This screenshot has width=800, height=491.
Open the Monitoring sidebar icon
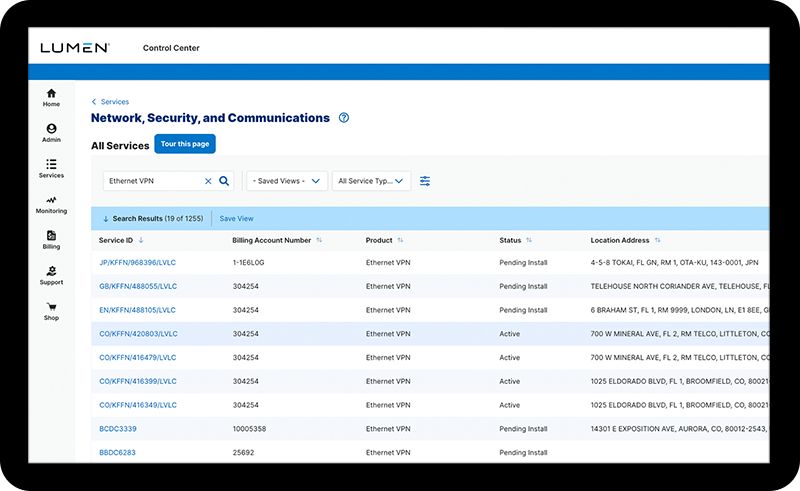tap(51, 200)
